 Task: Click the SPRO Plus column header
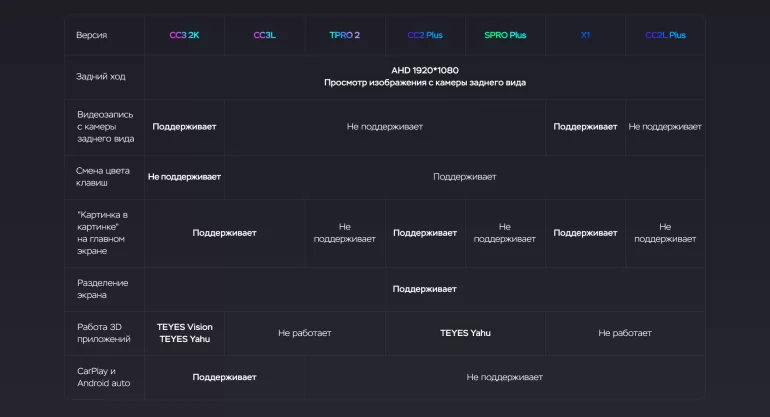coord(504,35)
